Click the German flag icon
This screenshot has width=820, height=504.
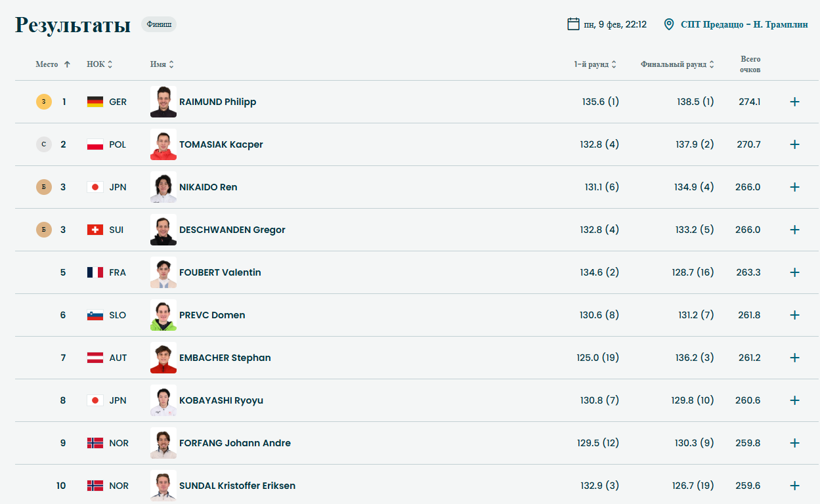pos(95,102)
